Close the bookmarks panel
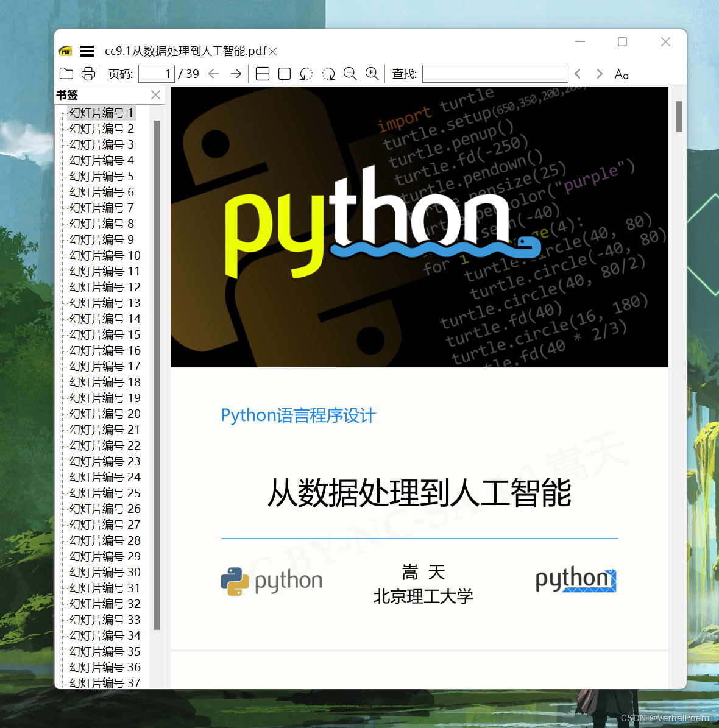The height and width of the screenshot is (728, 719). [155, 95]
